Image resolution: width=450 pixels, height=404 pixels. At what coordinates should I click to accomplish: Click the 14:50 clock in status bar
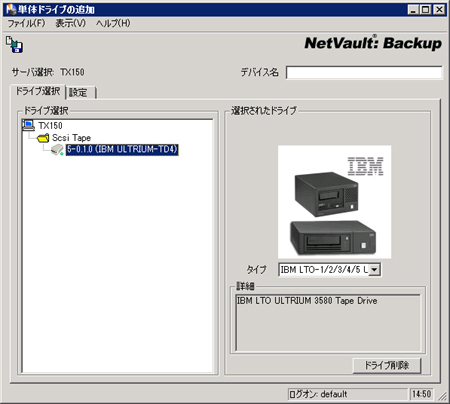tap(422, 394)
